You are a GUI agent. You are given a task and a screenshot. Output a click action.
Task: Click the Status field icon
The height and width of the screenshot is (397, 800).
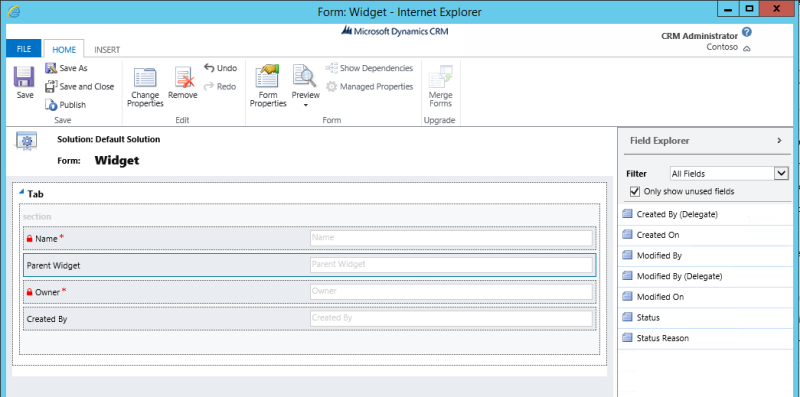coord(627,317)
